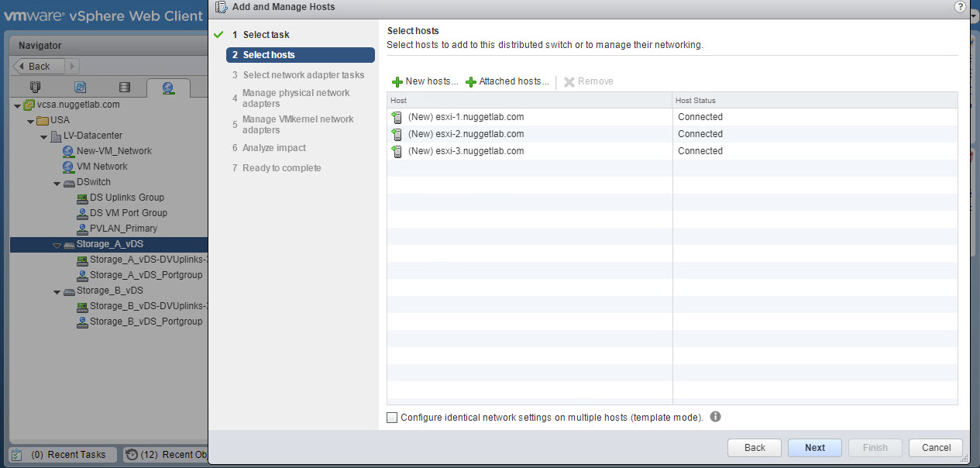Click the green plus Attached hosts icon
The height and width of the screenshot is (468, 980).
pyautogui.click(x=470, y=82)
